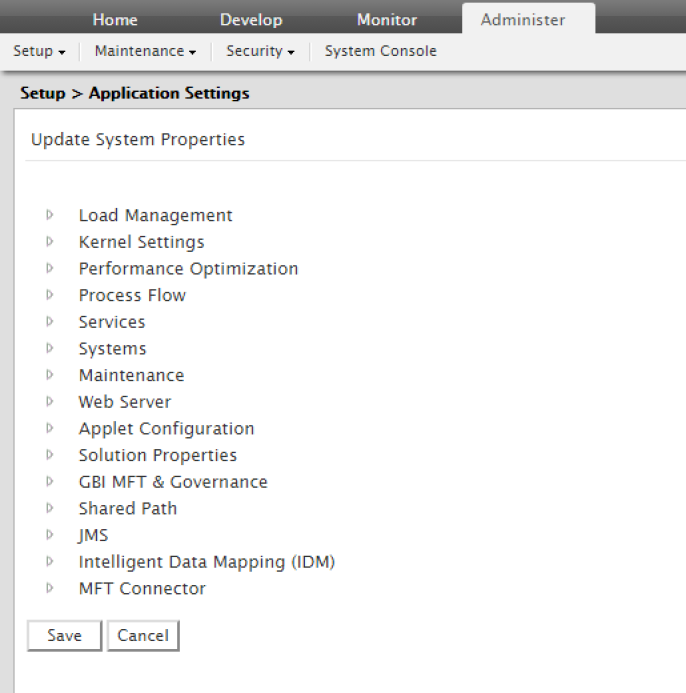Expand the Load Management section triangle
This screenshot has height=693, width=686.
pyautogui.click(x=49, y=215)
